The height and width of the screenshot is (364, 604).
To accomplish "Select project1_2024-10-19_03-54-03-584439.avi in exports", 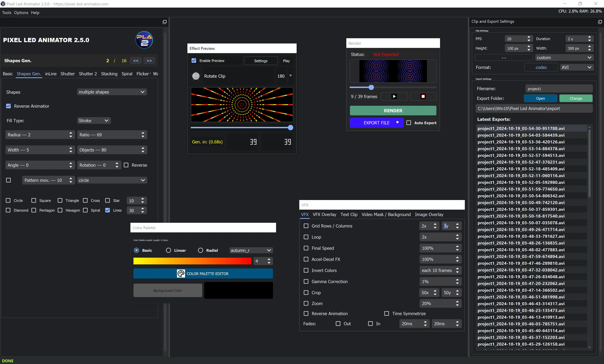I will coord(521,135).
